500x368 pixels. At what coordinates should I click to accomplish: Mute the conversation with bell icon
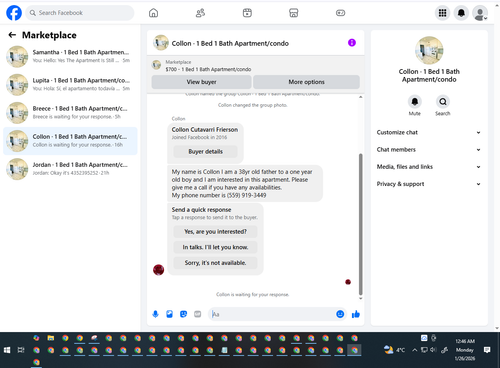pyautogui.click(x=415, y=102)
